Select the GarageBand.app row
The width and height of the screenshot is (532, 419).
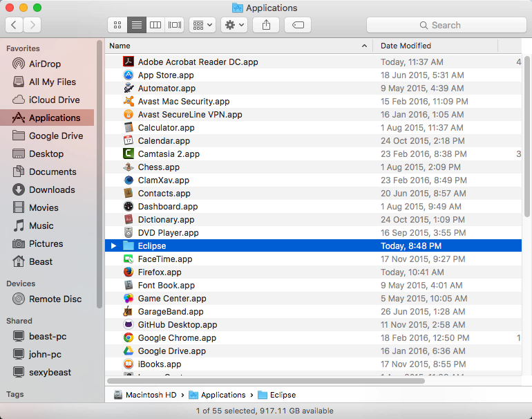(313, 311)
